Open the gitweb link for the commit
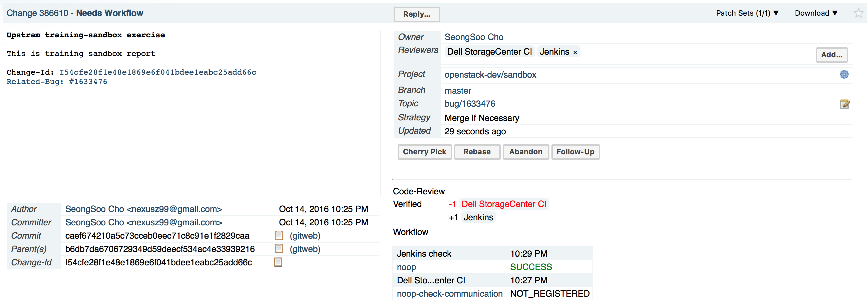This screenshot has height=304, width=868. pyautogui.click(x=305, y=236)
